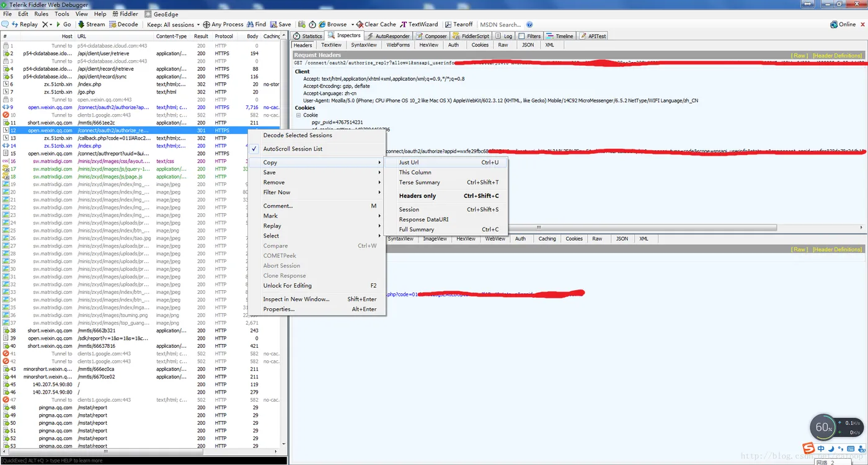Click Header Definitions link in Request Headers
Image resolution: width=868 pixels, height=465 pixels.
tap(837, 55)
